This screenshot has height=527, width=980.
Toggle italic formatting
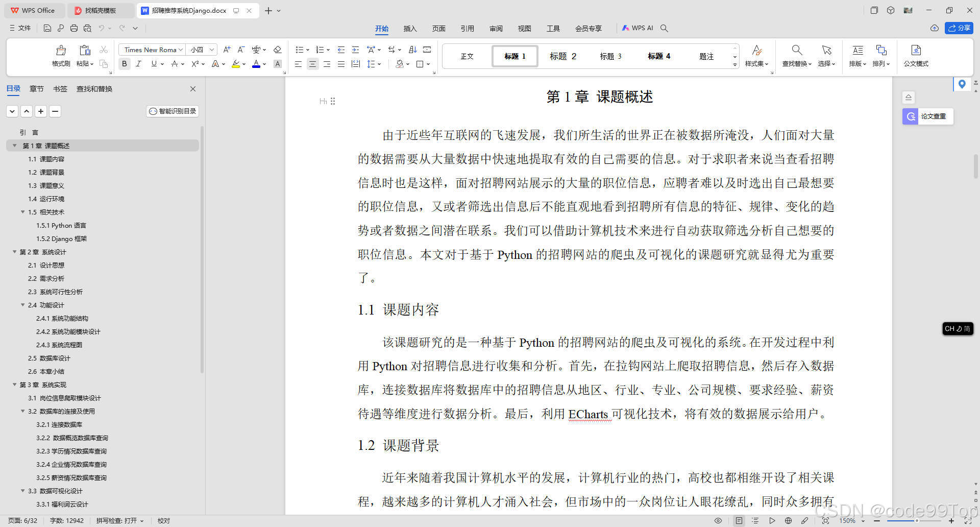click(138, 64)
